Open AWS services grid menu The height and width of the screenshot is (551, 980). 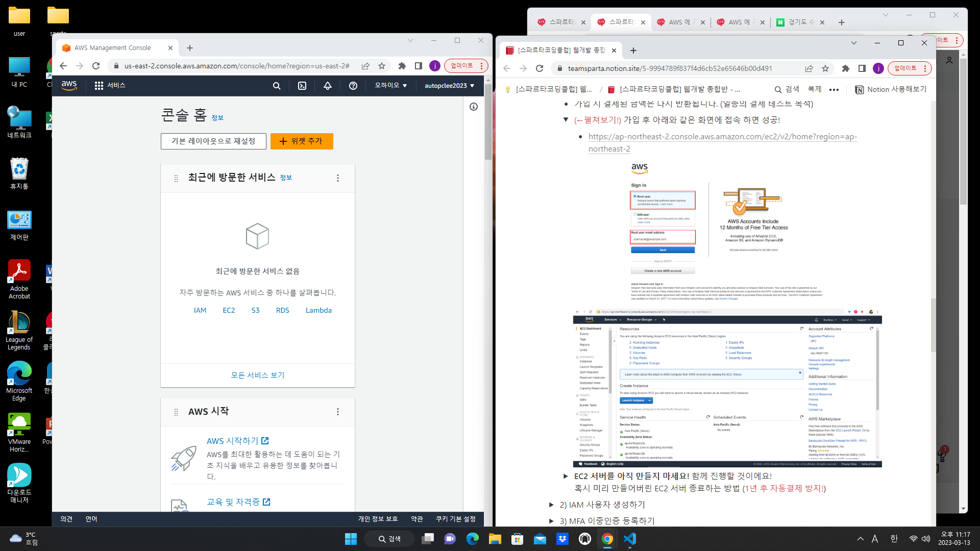pos(99,86)
